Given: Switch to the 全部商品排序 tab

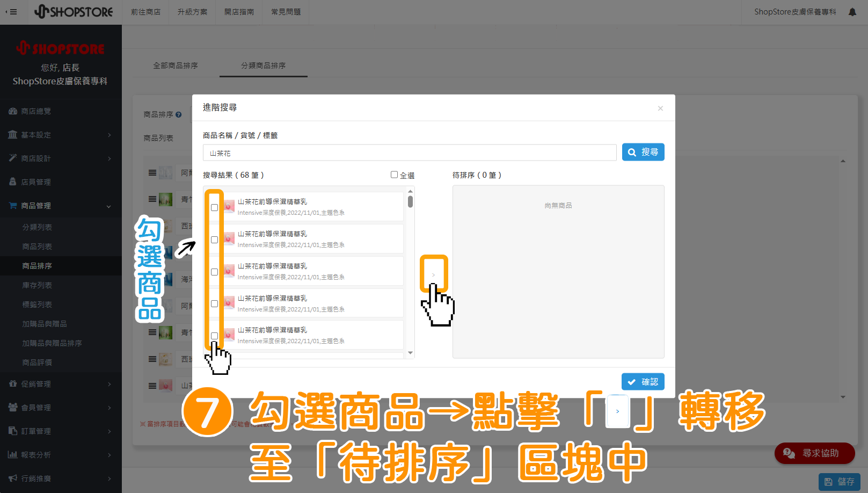Looking at the screenshot, I should click(176, 66).
